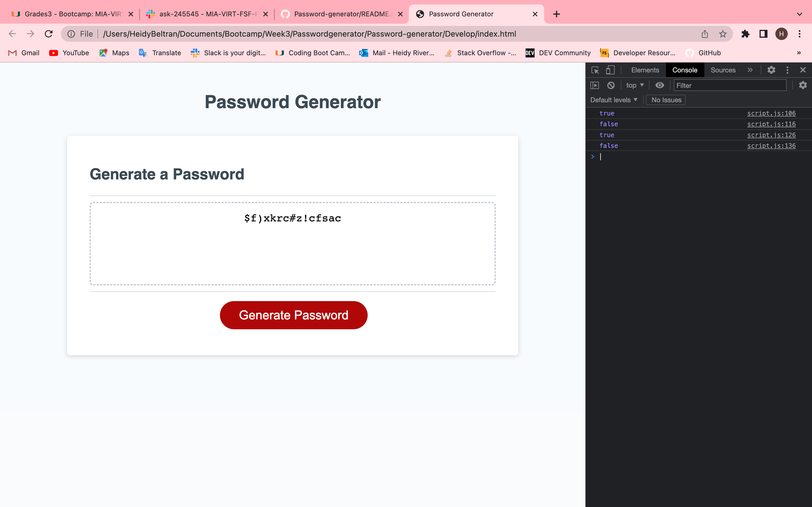Click the Generate Password button
Screen dimensions: 812x507
(293, 315)
